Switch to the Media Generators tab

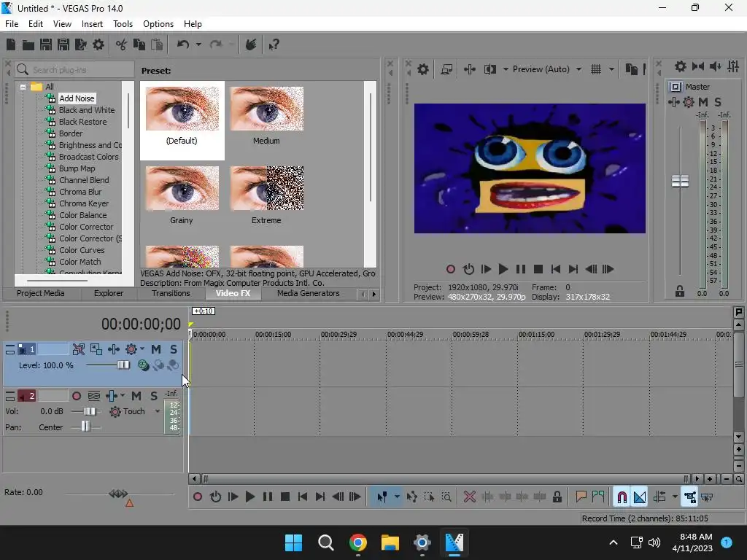[309, 293]
